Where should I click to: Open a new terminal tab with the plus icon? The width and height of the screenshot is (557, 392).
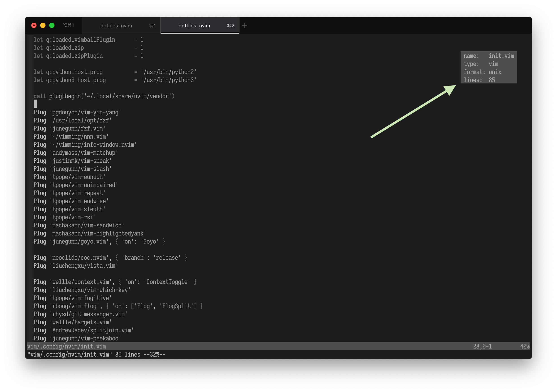pos(245,25)
